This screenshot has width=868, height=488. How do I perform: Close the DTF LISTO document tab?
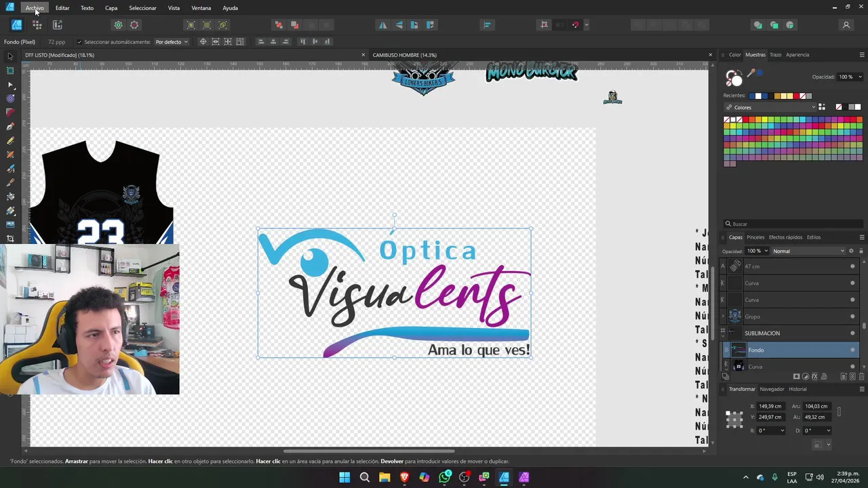[363, 55]
